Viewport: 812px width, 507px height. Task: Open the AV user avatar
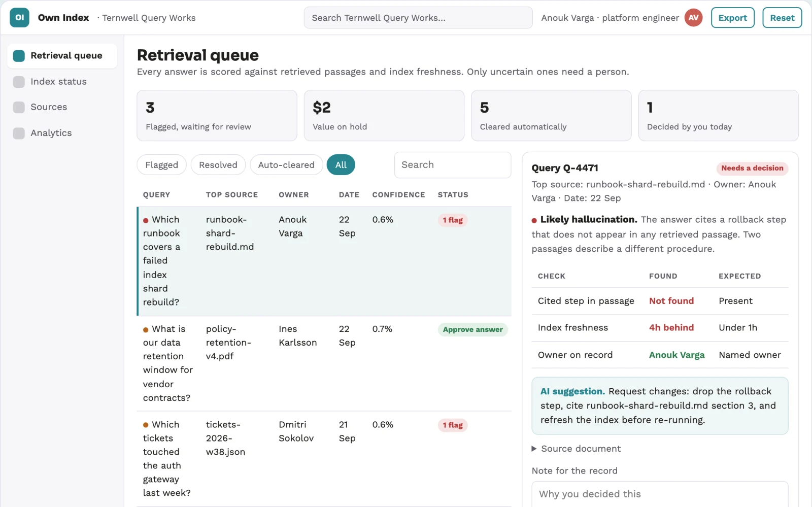[693, 18]
